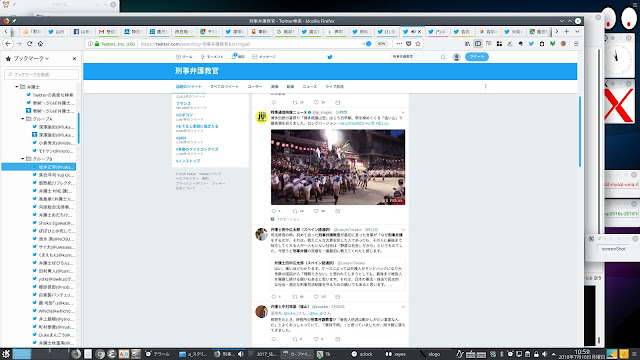
Task: Open search options vertical dots menu
Action: pyautogui.click(x=485, y=86)
